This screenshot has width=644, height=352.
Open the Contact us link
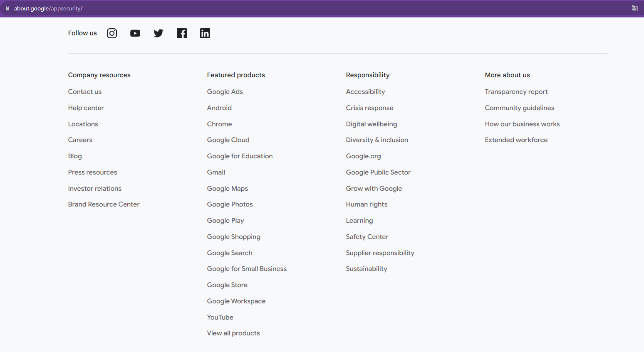pyautogui.click(x=85, y=92)
